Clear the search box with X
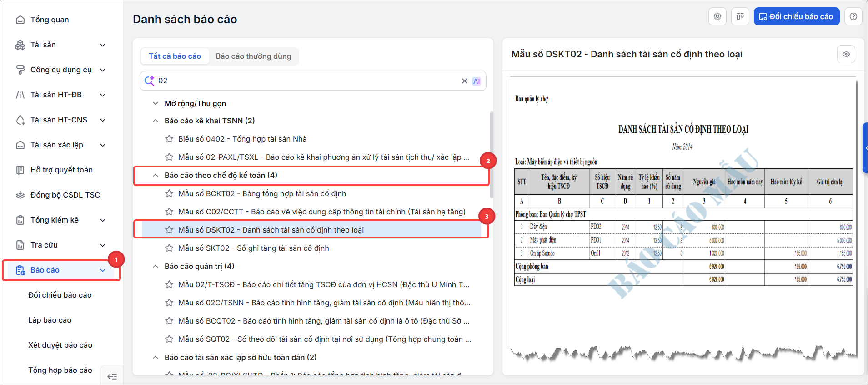 point(464,81)
